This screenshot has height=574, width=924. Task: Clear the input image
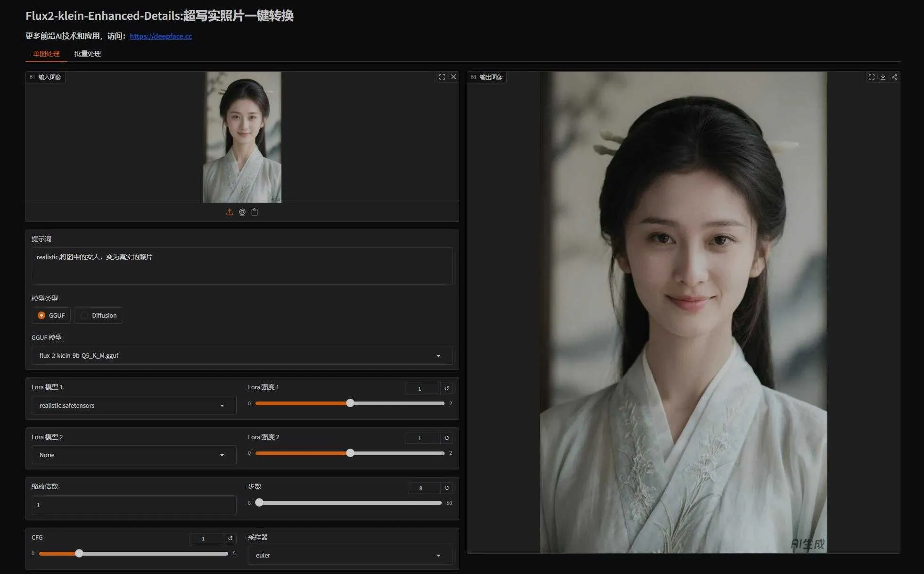pyautogui.click(x=454, y=77)
